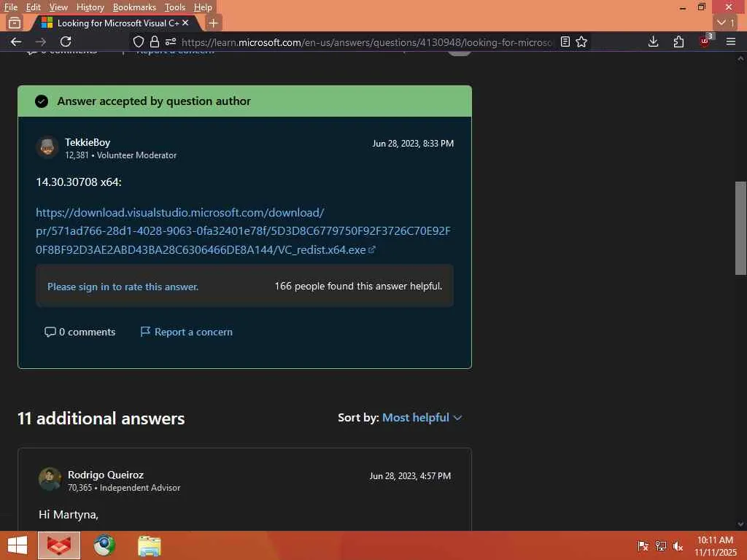Click the muted volume tray icon
747x560 pixels.
[678, 545]
